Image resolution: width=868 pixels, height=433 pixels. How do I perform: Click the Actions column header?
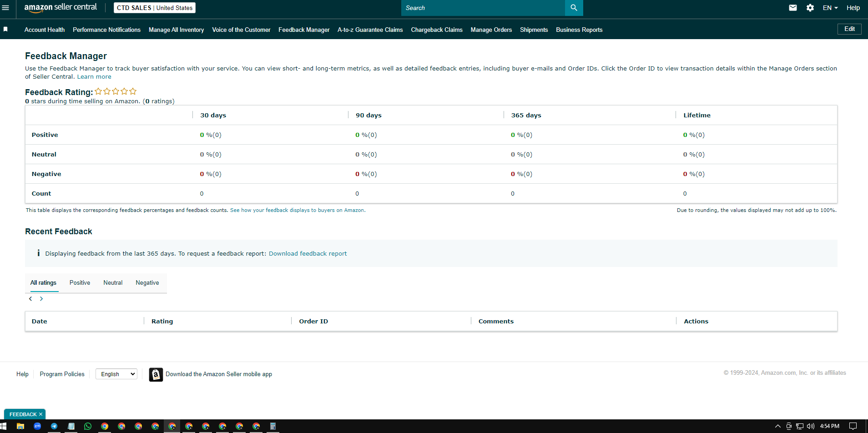pyautogui.click(x=696, y=321)
